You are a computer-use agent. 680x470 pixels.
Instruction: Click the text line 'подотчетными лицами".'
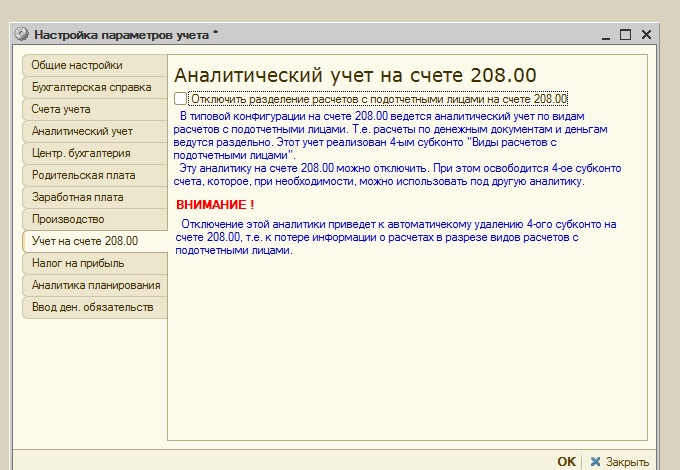pos(235,155)
